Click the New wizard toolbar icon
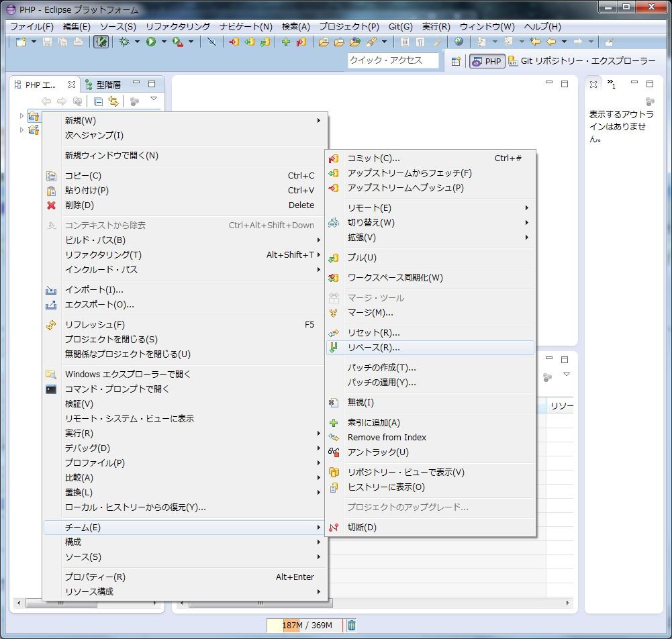The width and height of the screenshot is (672, 639). [x=21, y=42]
